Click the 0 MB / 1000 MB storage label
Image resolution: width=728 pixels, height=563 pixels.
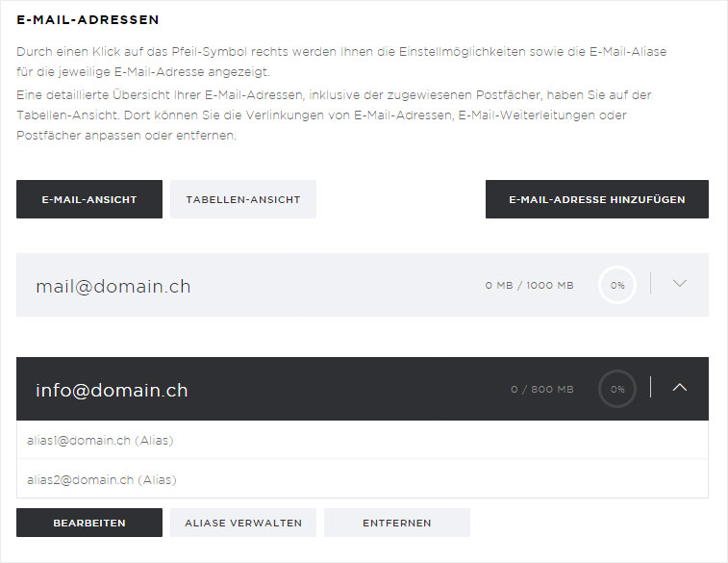pyautogui.click(x=529, y=285)
